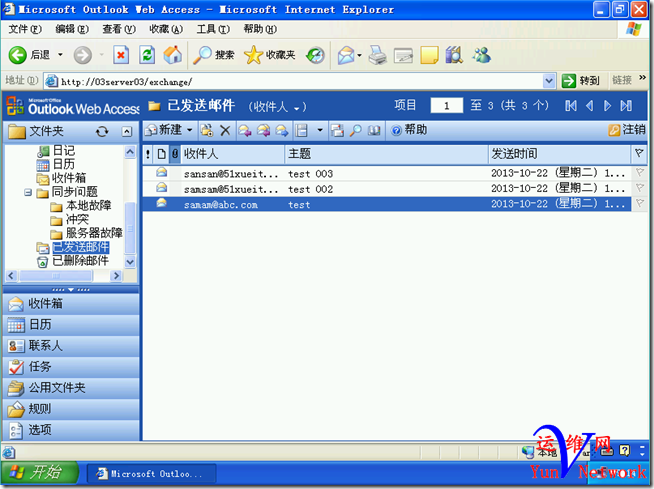This screenshot has height=489, width=654.
Task: Click check new messages icon
Action: (x=337, y=131)
